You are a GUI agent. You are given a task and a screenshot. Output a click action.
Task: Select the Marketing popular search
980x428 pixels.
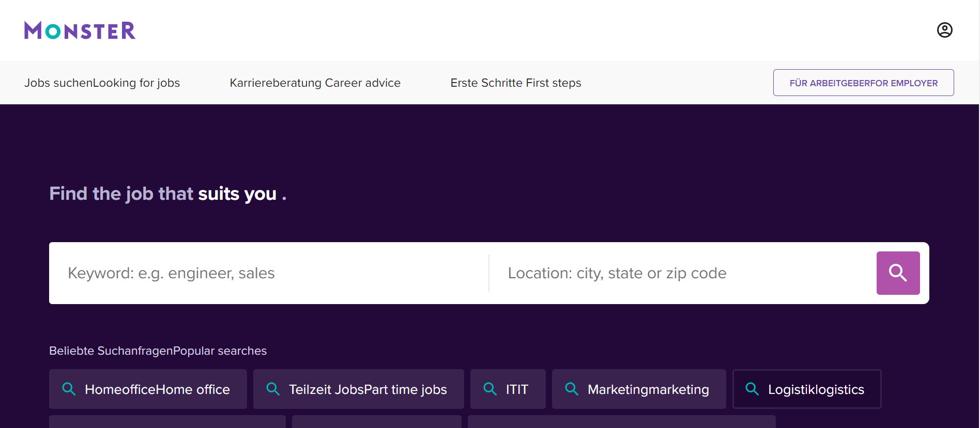coord(639,389)
